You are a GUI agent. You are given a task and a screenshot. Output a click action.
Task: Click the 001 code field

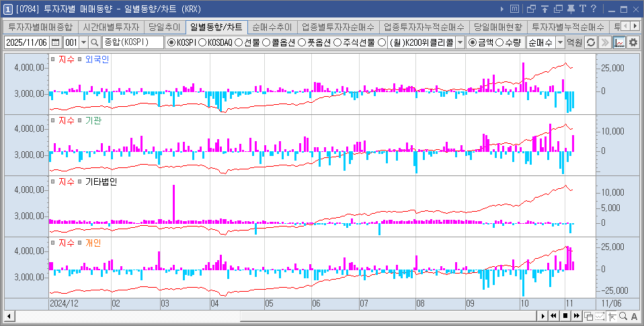(71, 42)
